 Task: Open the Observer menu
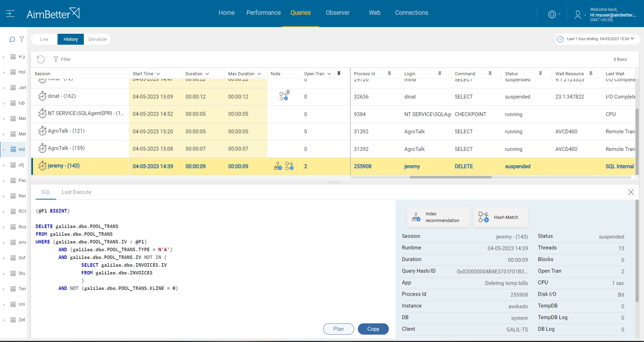338,13
